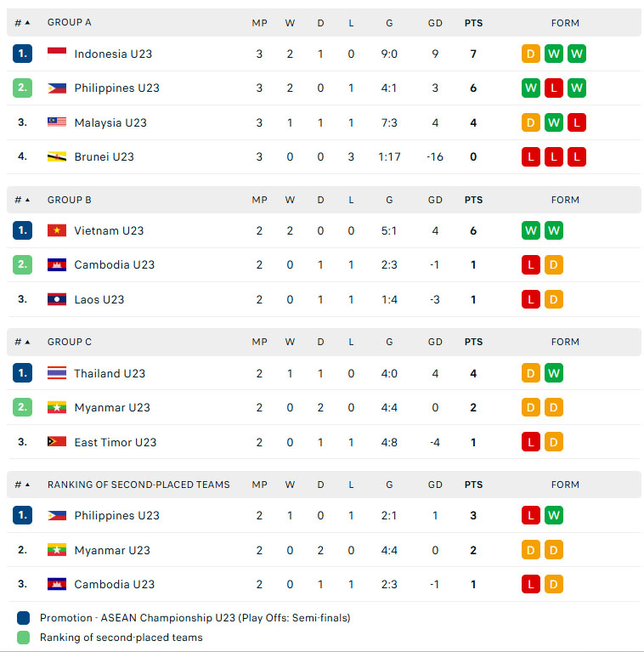Click the East Timor U23 flag icon
This screenshot has width=644, height=652.
tap(57, 441)
